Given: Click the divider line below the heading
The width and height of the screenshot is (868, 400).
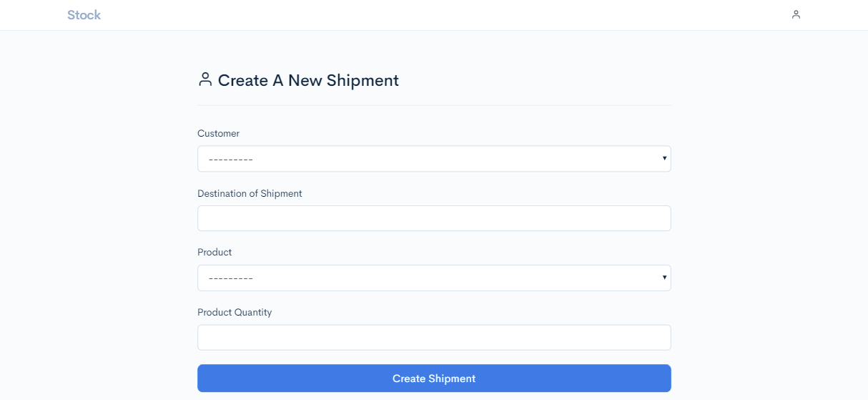Looking at the screenshot, I should click(x=433, y=105).
